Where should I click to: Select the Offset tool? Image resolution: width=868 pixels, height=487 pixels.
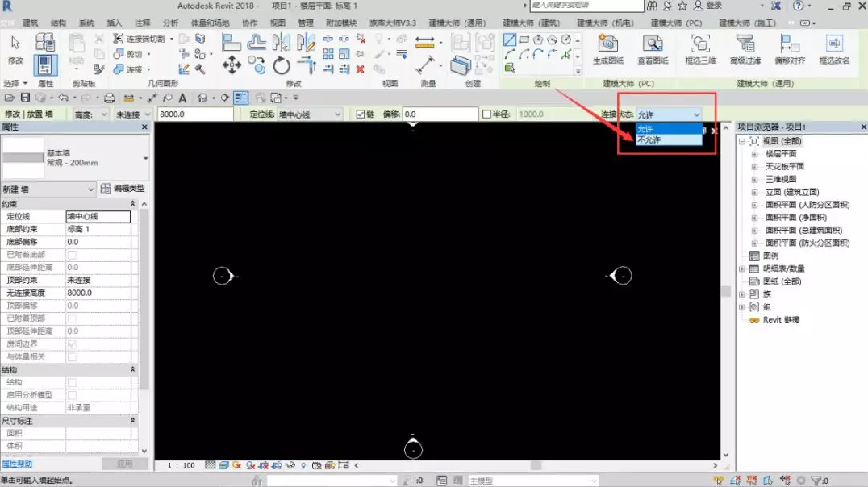[257, 42]
